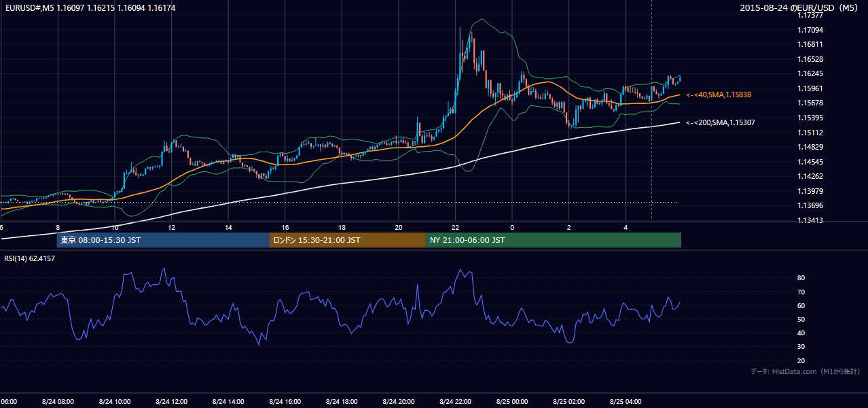Image resolution: width=868 pixels, height=408 pixels.
Task: Select the ロンドン 15:30-21:00 JST session bar
Action: click(x=348, y=240)
